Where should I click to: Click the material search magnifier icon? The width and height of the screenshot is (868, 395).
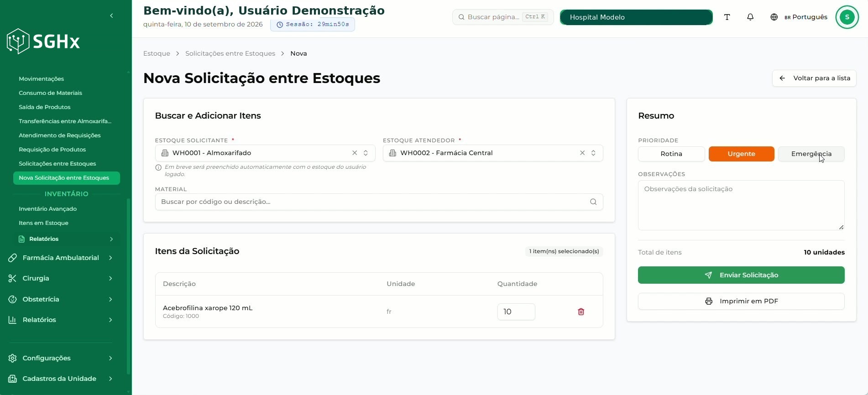[x=593, y=202]
